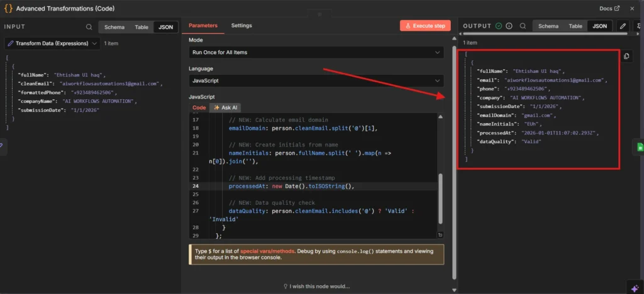Switch input view to Table
The width and height of the screenshot is (644, 294).
(142, 27)
